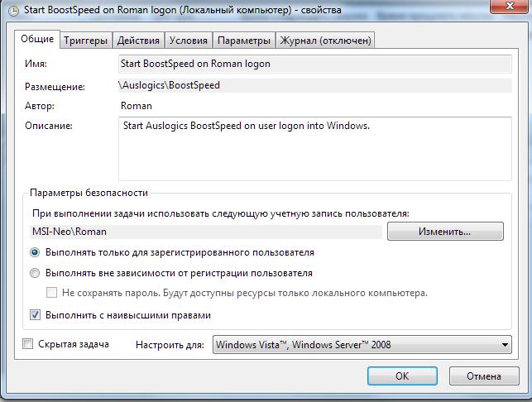Click the arrow of the Windows Vista combo box
Screen dimensions: 532x402
click(505, 345)
